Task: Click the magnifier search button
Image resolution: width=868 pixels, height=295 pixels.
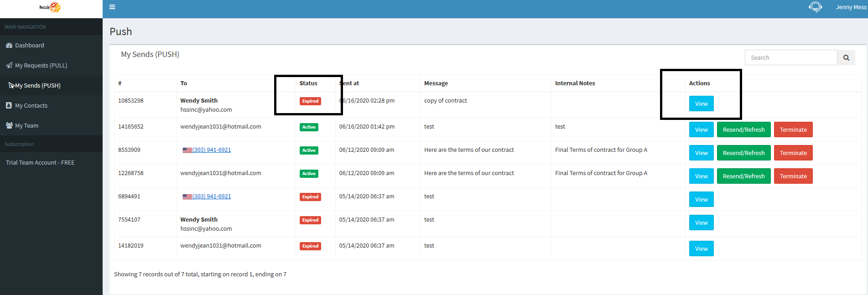Action: click(x=846, y=57)
